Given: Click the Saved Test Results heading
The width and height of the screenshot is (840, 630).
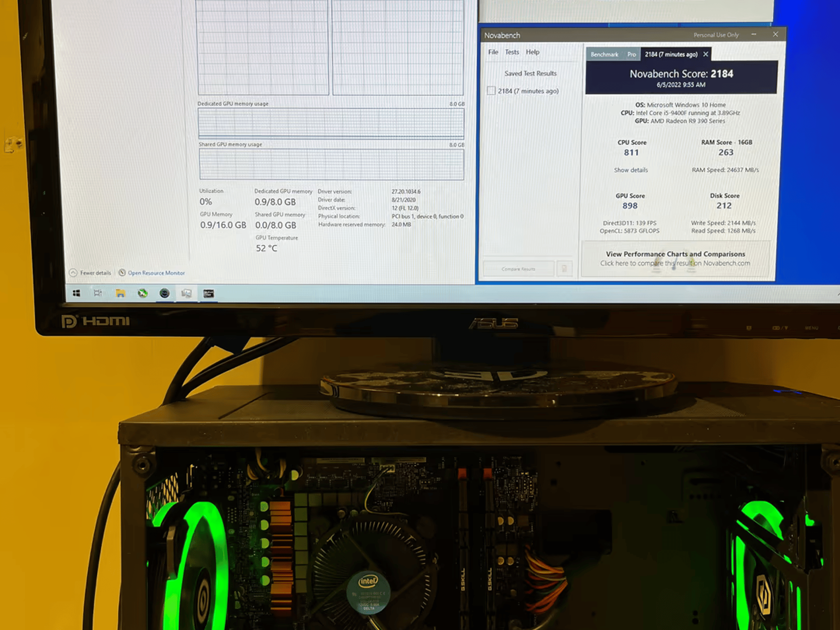Looking at the screenshot, I should (x=530, y=73).
